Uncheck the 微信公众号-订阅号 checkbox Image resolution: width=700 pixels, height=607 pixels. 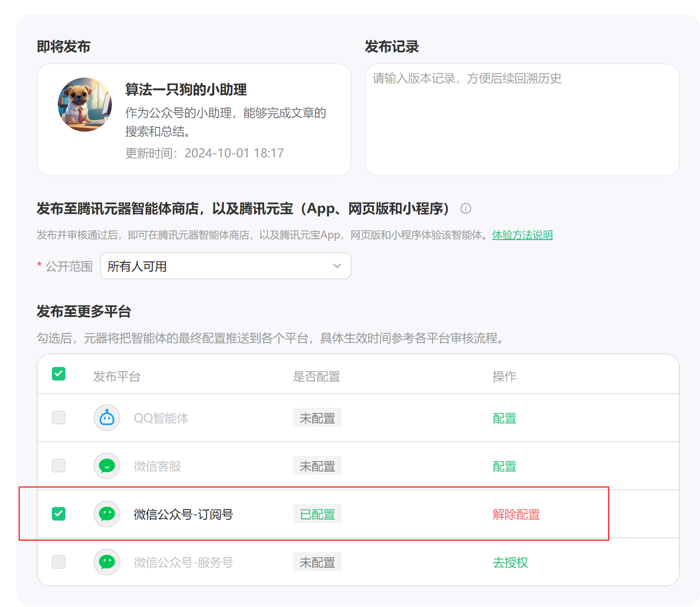point(59,514)
